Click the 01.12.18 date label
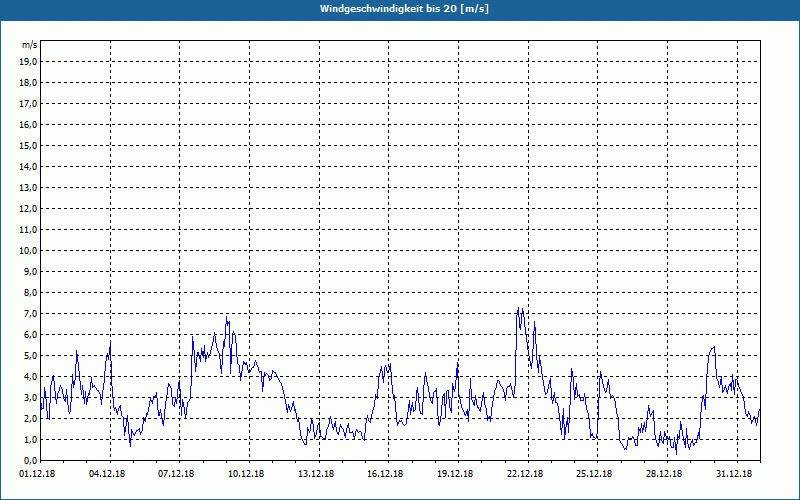 pos(37,473)
